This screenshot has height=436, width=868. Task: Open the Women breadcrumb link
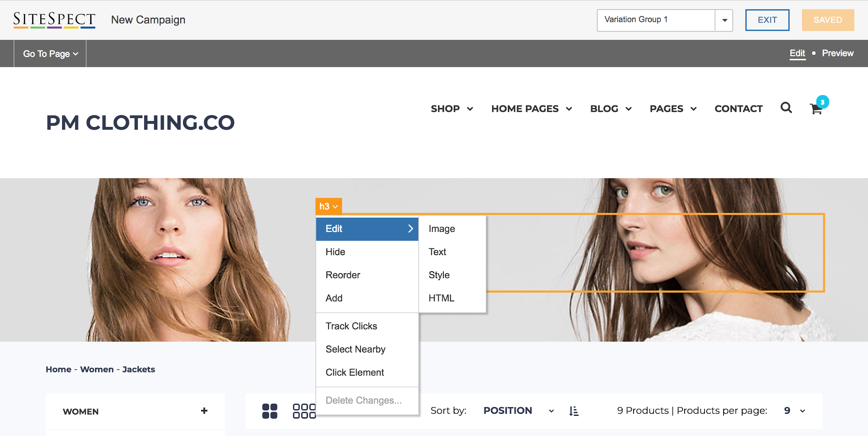tap(97, 369)
